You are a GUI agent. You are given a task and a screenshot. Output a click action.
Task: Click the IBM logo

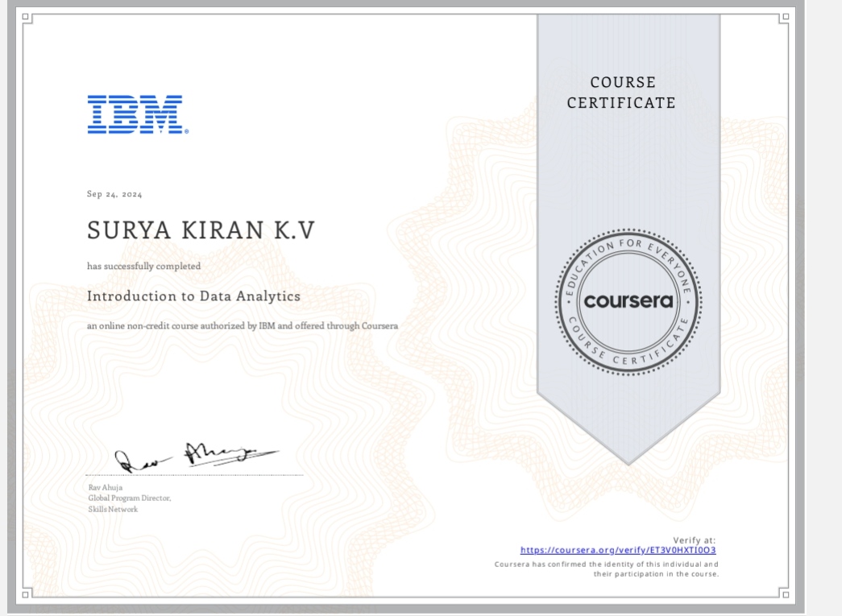point(138,115)
